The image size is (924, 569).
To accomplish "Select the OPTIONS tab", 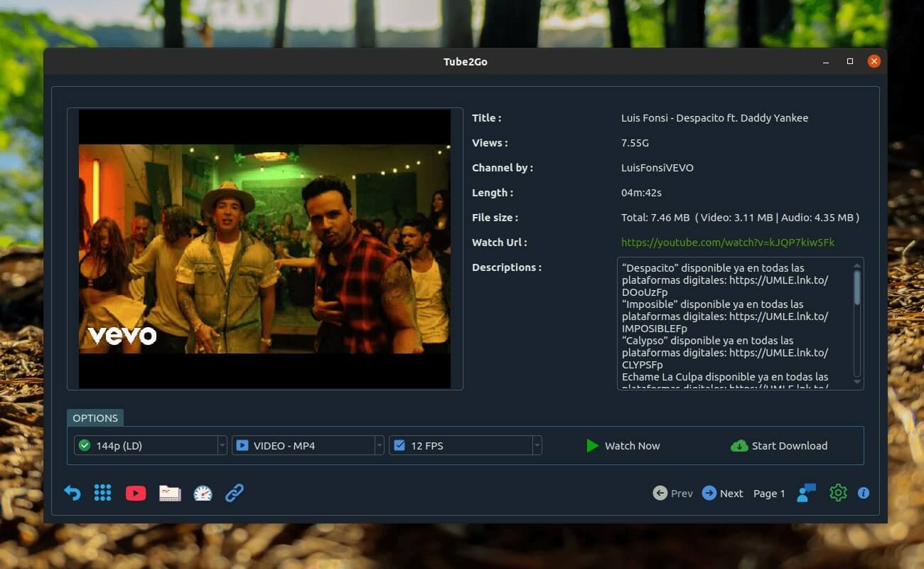I will pos(95,418).
